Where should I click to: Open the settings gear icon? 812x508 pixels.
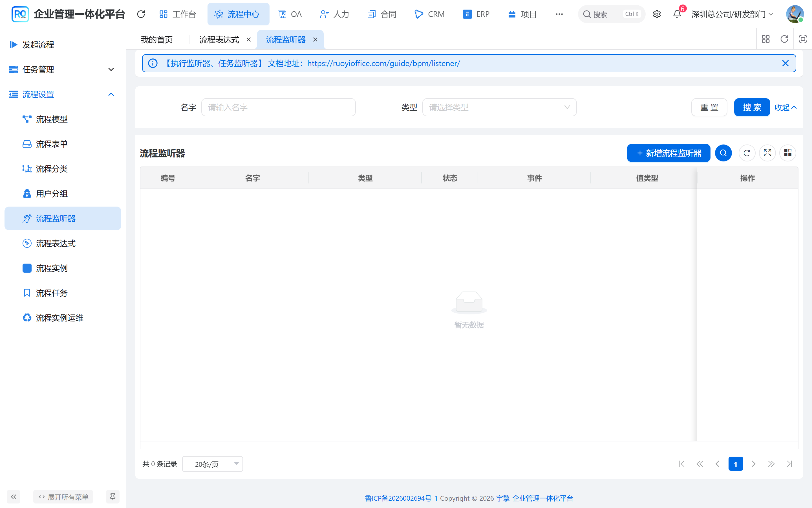(x=657, y=14)
